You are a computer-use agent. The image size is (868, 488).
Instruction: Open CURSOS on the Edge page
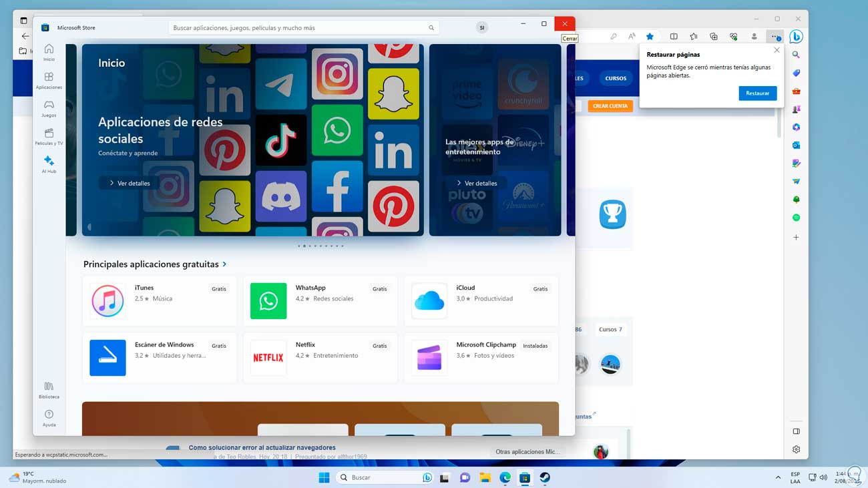(616, 78)
